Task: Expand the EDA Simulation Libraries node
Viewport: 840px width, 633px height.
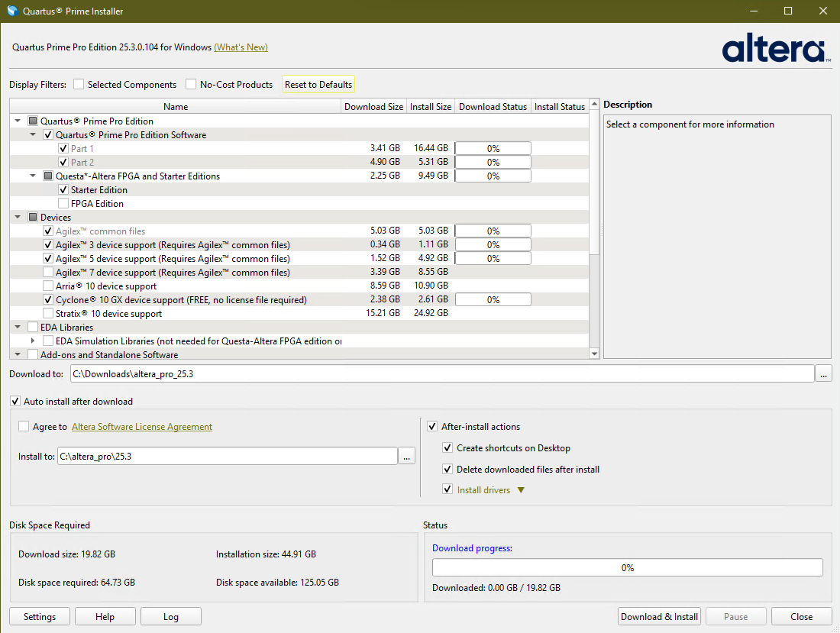Action: pos(33,341)
